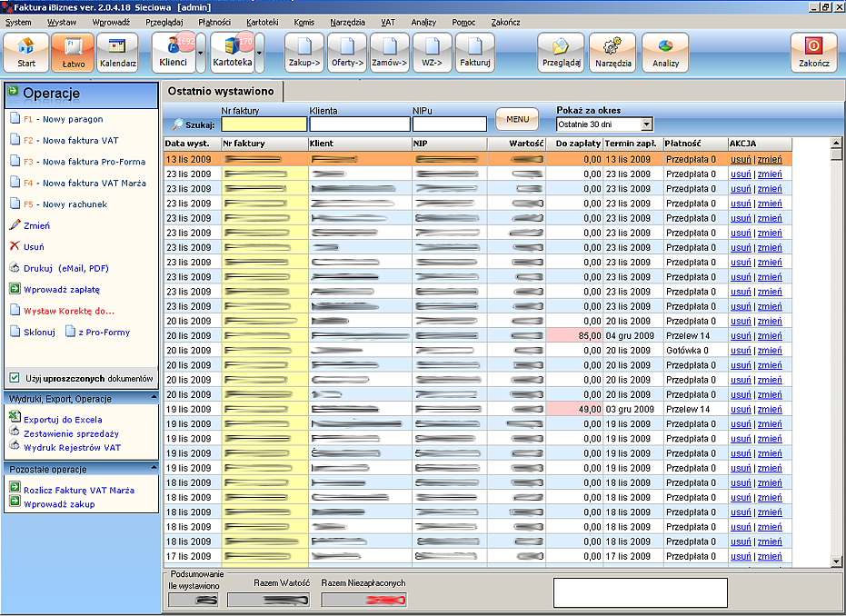Viewport: 846px width, 616px height.
Task: Click the MENU button
Action: point(517,119)
